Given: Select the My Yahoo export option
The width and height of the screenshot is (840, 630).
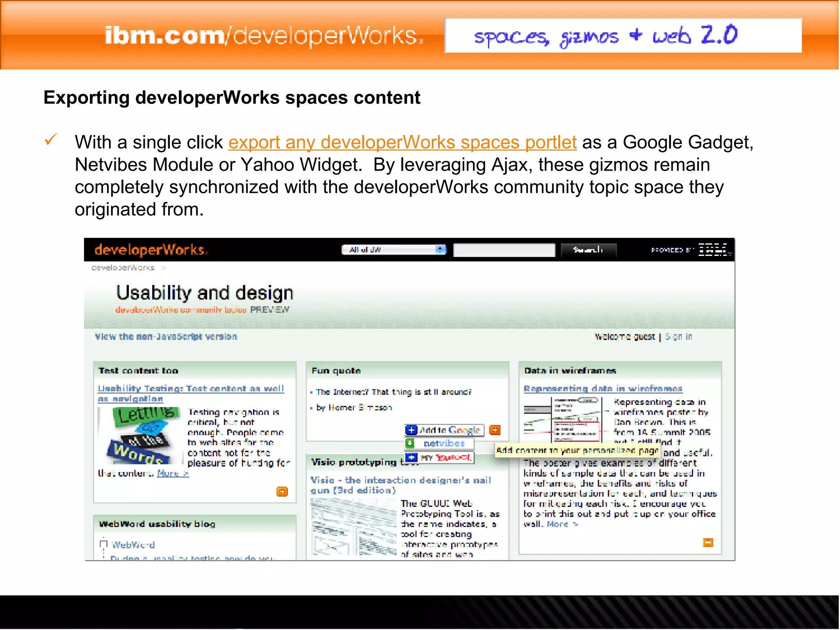Looking at the screenshot, I should (439, 457).
